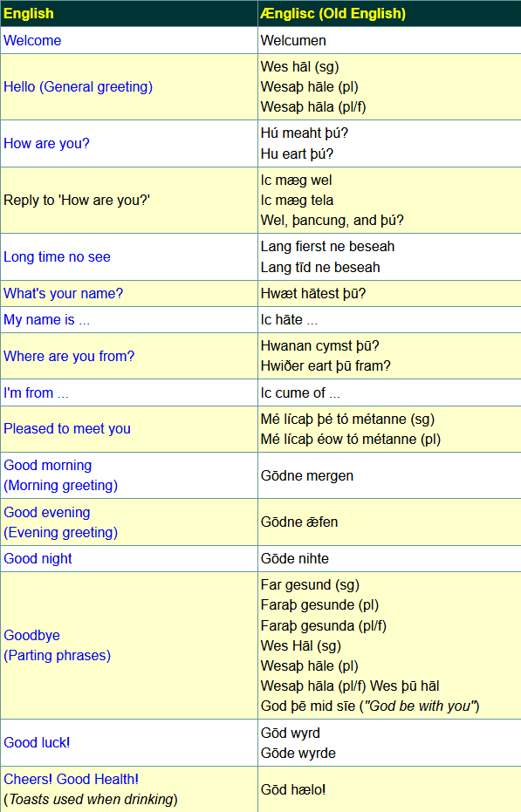
Task: Open the 'What's your name?' link
Action: click(63, 294)
